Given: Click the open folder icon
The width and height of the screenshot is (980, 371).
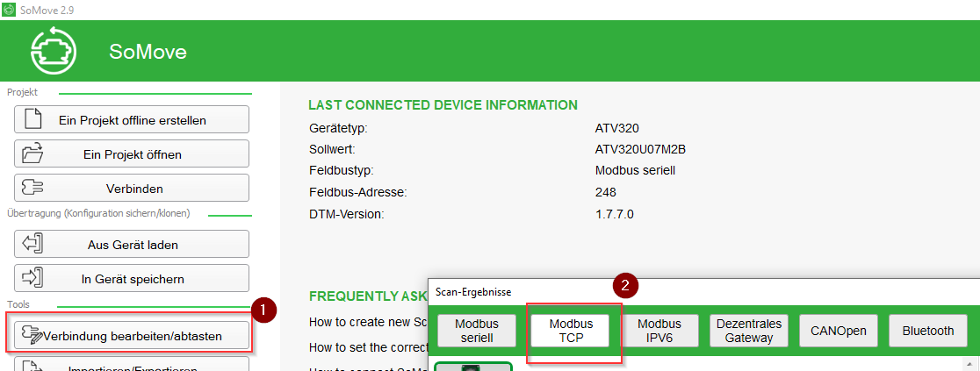Looking at the screenshot, I should [32, 153].
